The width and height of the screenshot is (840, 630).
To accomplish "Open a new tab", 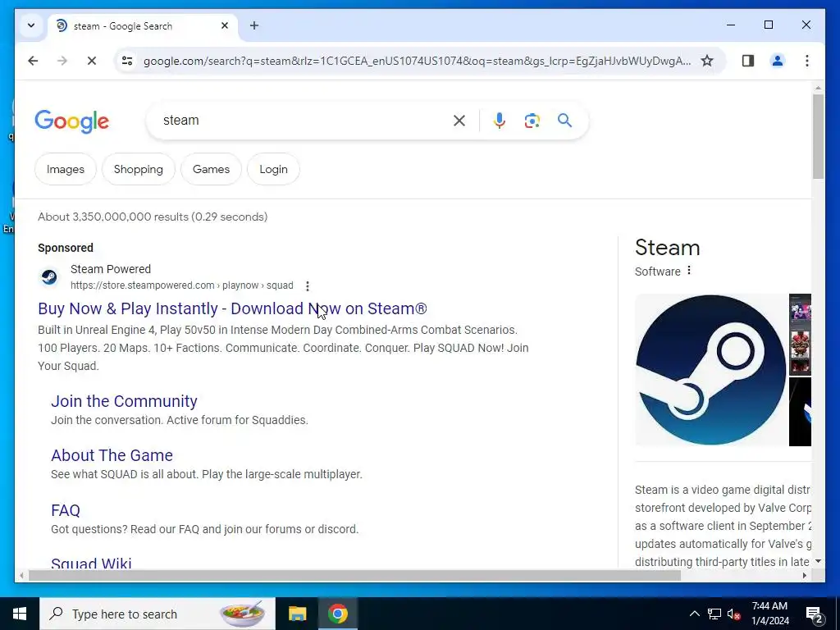I will tap(254, 25).
